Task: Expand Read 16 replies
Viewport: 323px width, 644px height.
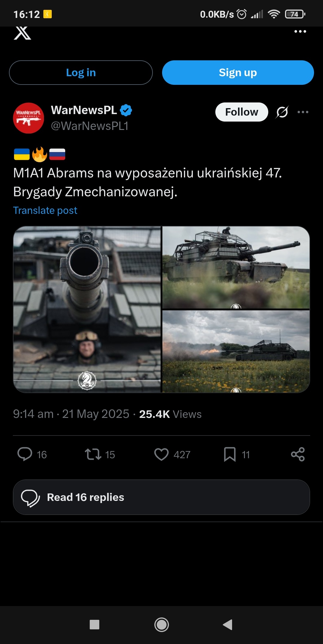Action: tap(161, 497)
